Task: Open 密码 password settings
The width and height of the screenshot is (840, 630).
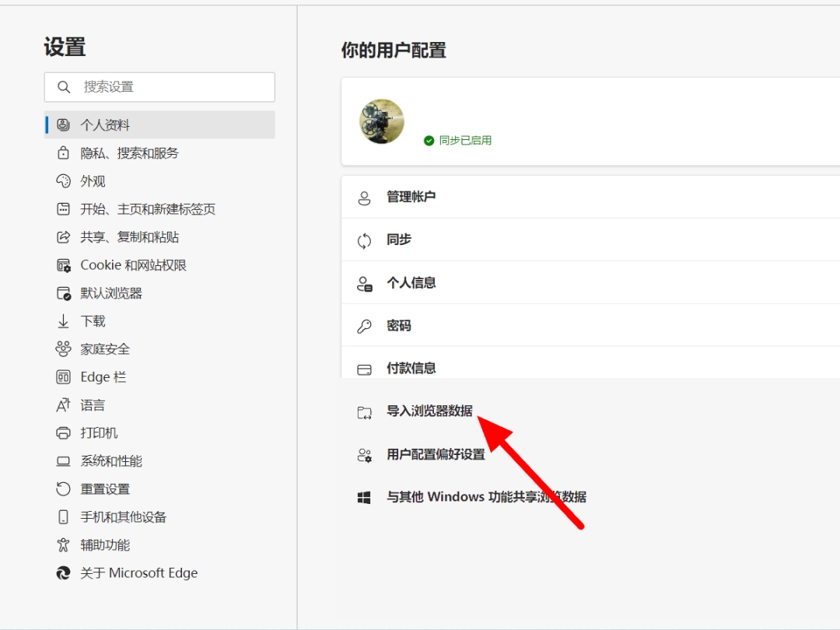Action: (590, 325)
